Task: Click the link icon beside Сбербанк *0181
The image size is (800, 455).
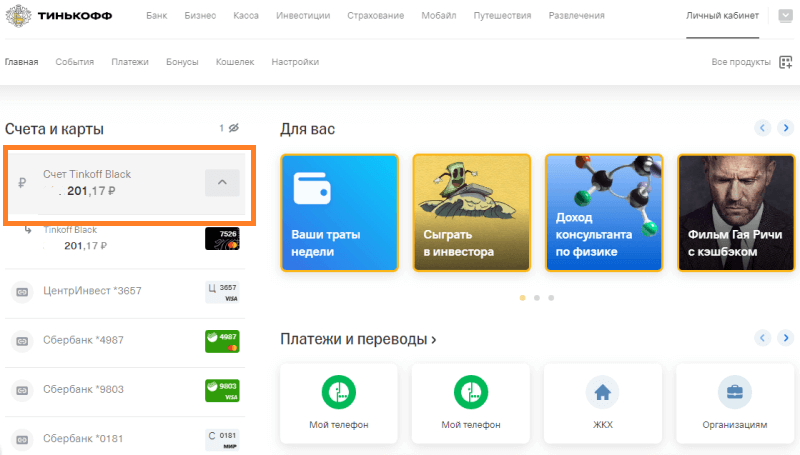Action: tap(22, 439)
